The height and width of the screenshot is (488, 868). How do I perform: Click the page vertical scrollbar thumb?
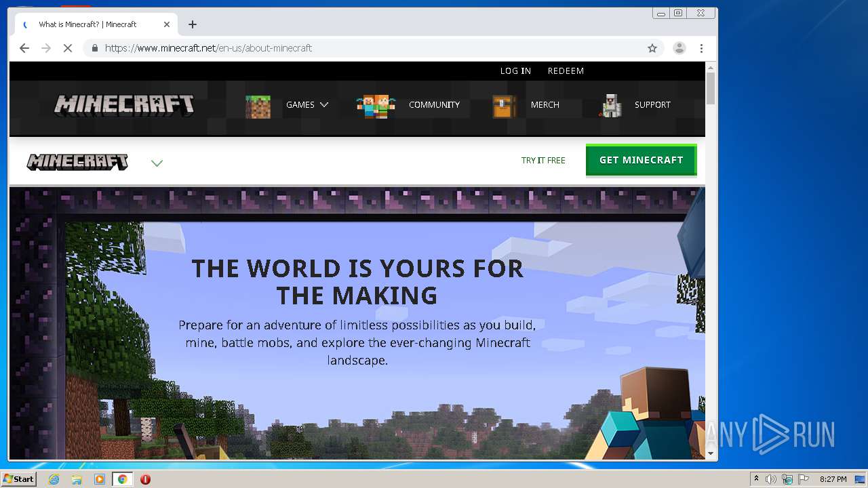pyautogui.click(x=711, y=88)
